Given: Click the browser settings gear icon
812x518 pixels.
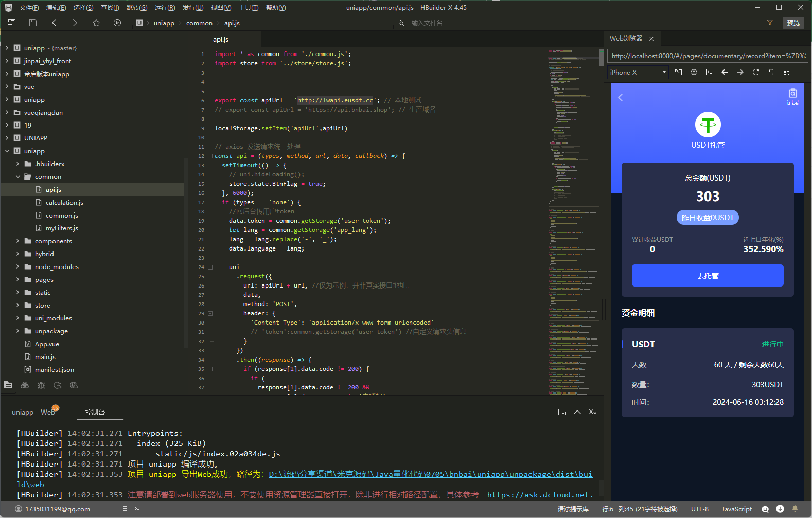Looking at the screenshot, I should pyautogui.click(x=694, y=72).
